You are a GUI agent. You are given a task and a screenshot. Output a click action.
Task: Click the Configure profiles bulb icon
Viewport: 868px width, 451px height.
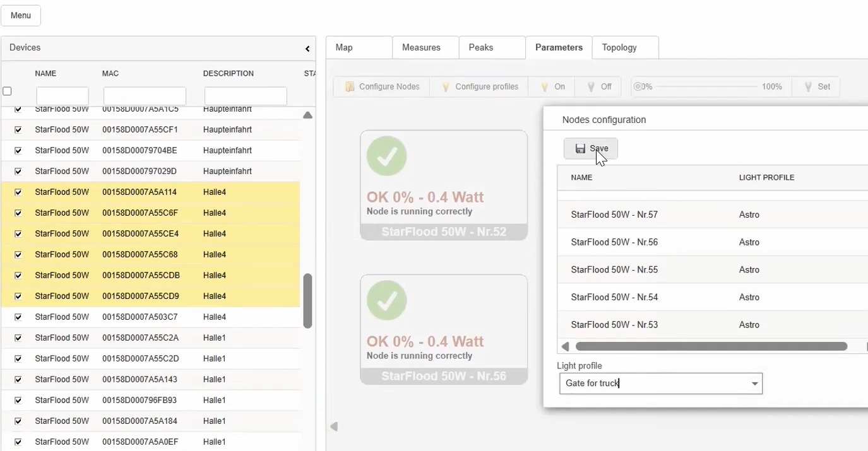point(445,86)
